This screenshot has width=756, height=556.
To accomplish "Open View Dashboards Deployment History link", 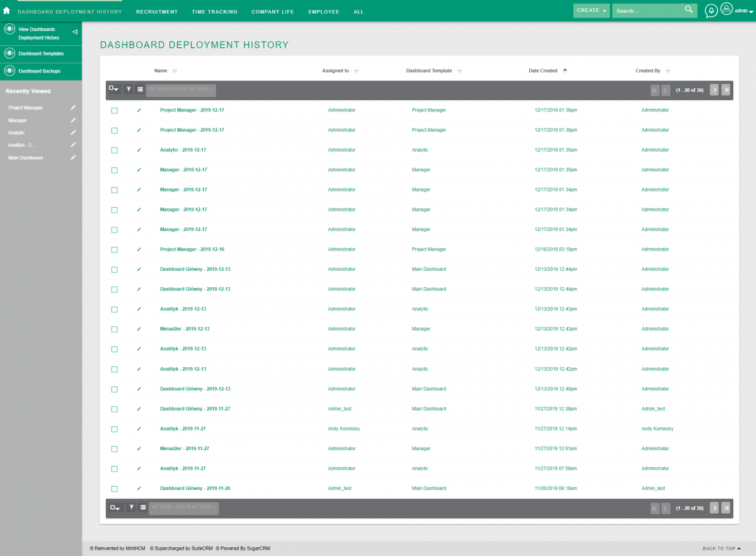I will coord(39,33).
